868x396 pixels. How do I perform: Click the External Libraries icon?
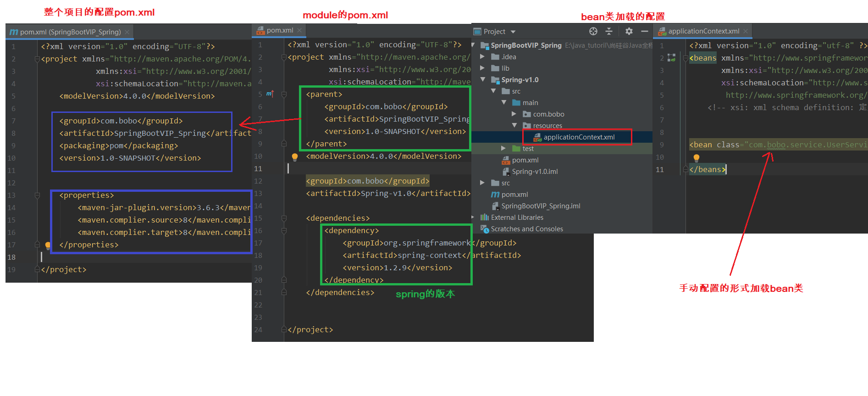[484, 217]
